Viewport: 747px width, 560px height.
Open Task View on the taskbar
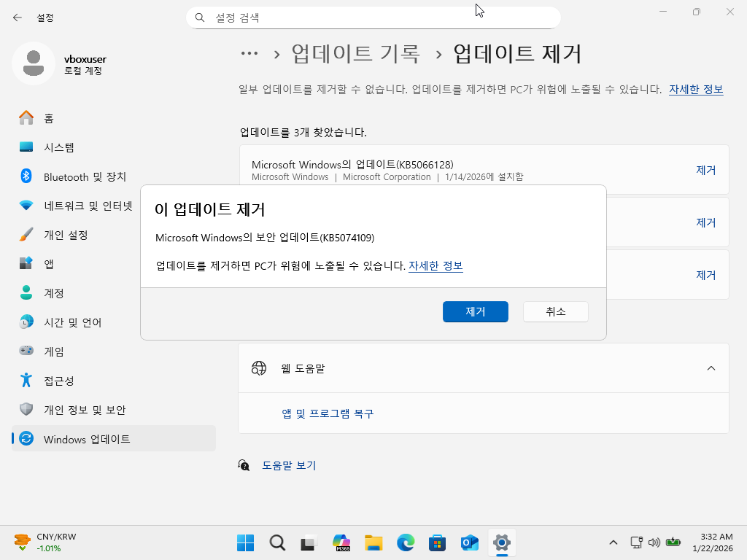coord(309,542)
